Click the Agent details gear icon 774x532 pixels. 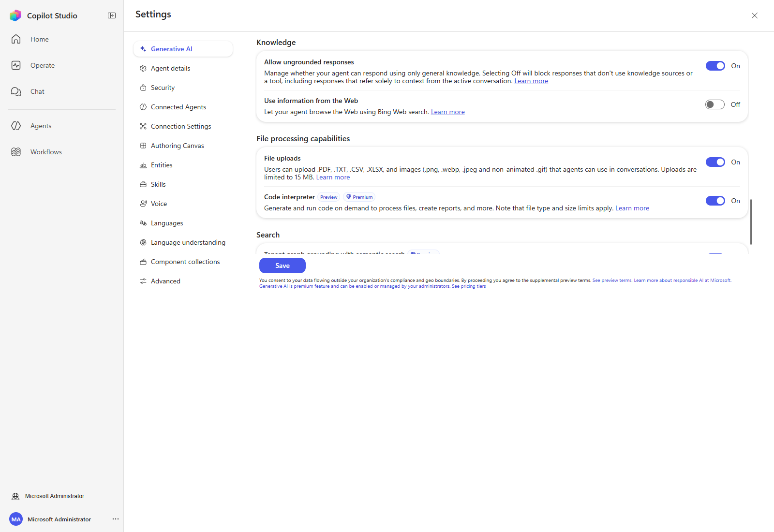click(x=143, y=68)
